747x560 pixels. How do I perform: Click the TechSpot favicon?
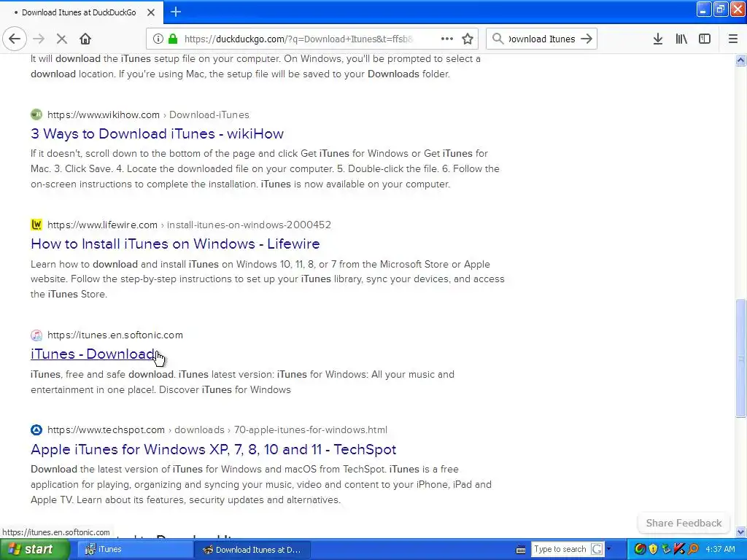click(36, 430)
